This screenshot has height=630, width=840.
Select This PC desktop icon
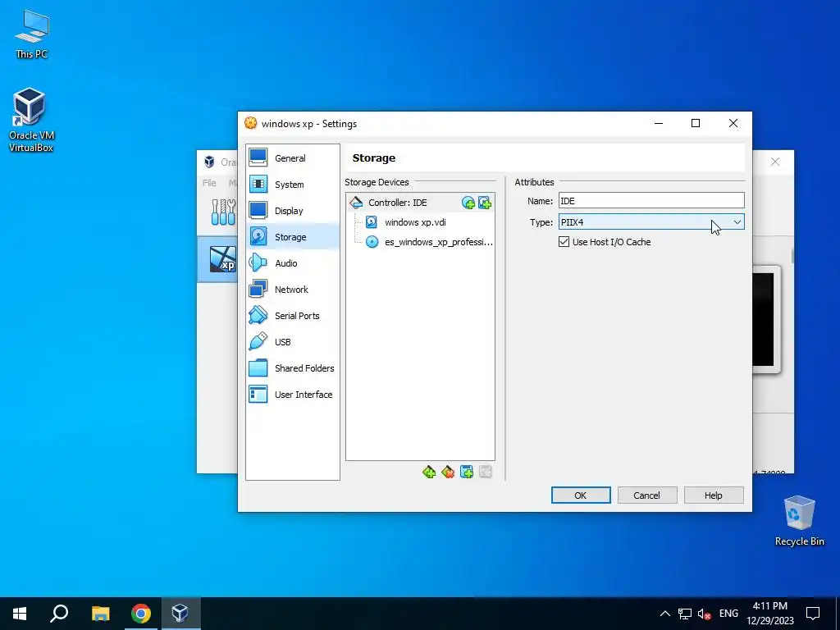(32, 34)
